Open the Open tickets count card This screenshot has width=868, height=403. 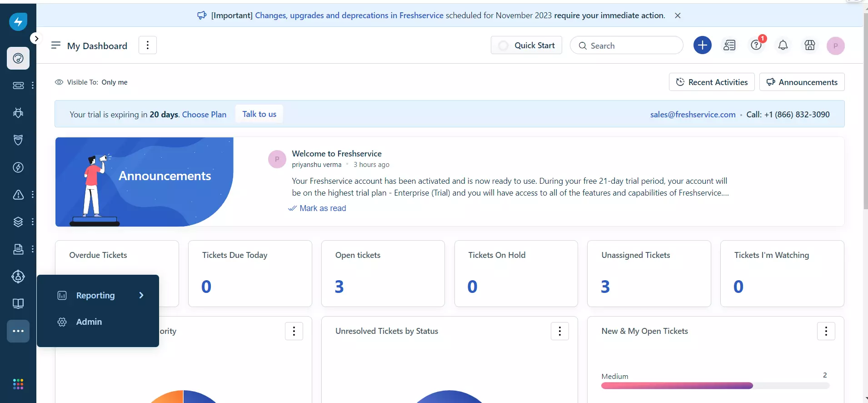(x=383, y=273)
